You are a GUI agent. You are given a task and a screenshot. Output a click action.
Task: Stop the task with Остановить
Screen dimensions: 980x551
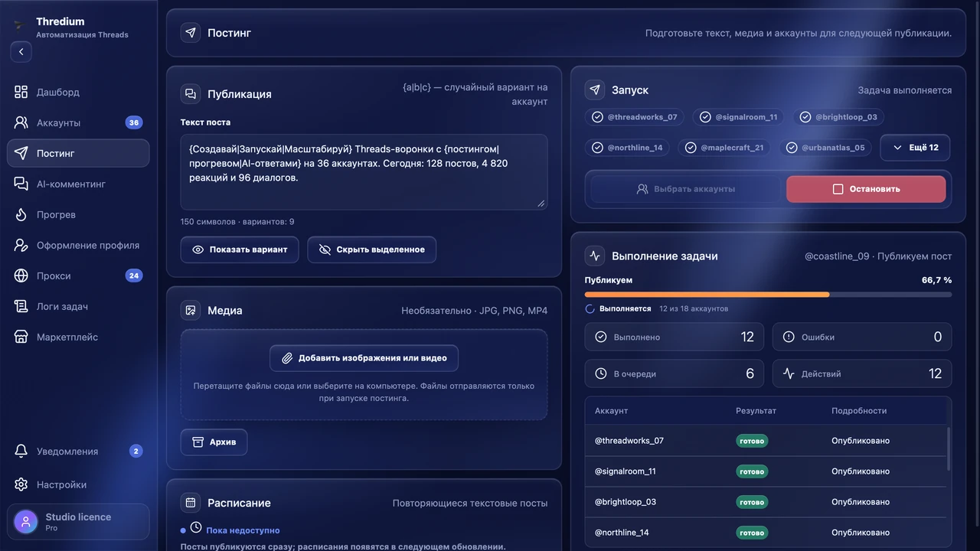866,189
